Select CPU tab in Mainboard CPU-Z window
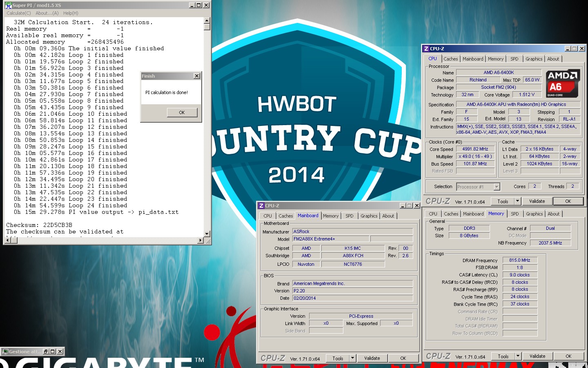 point(267,216)
